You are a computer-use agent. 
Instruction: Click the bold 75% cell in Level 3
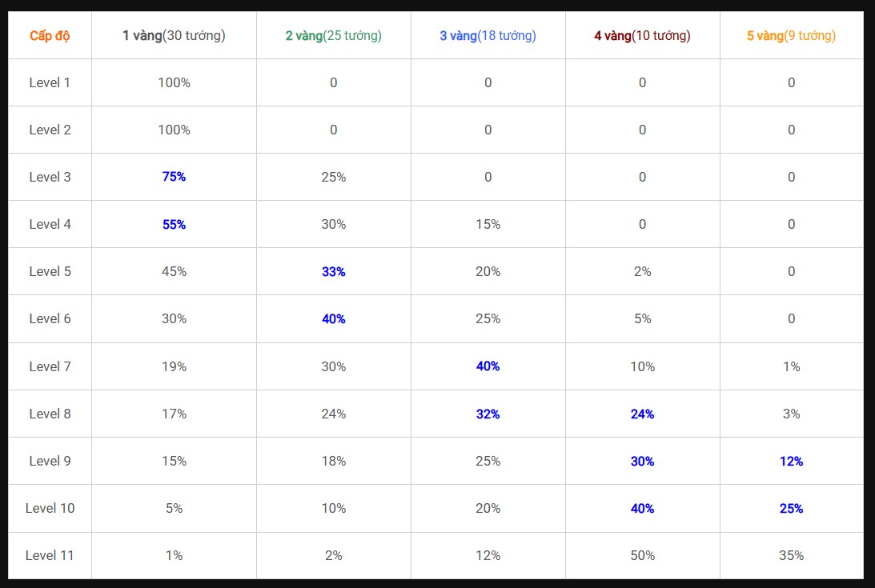pyautogui.click(x=174, y=177)
